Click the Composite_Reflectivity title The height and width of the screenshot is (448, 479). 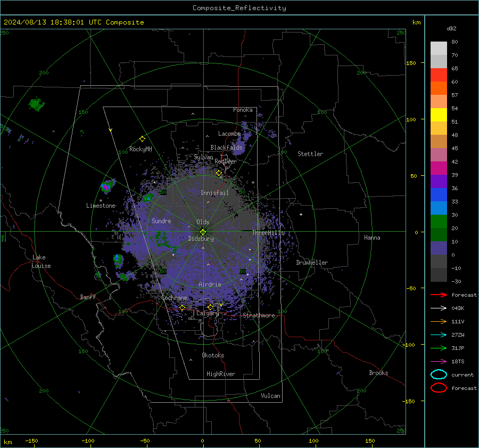tap(240, 8)
